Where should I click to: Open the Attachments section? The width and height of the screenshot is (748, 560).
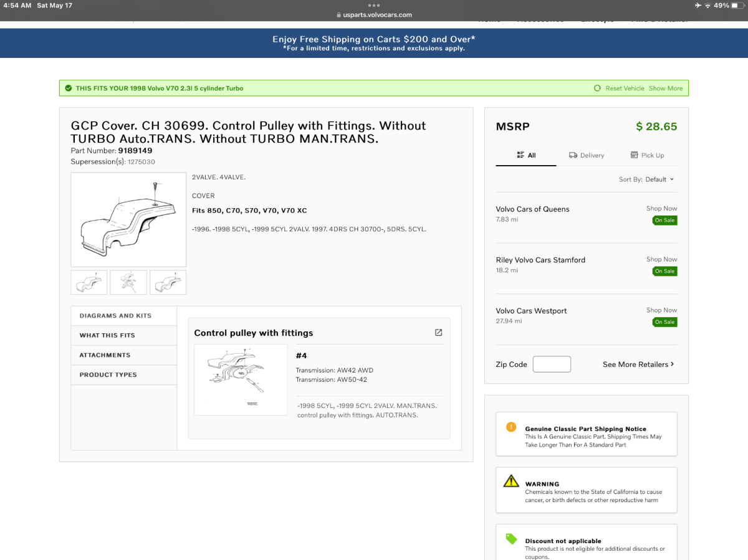[105, 355]
